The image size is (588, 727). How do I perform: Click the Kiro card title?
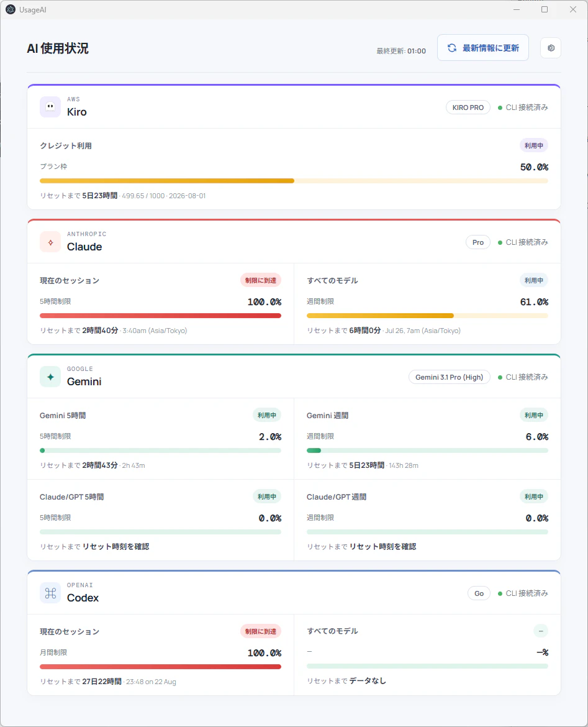tap(76, 112)
